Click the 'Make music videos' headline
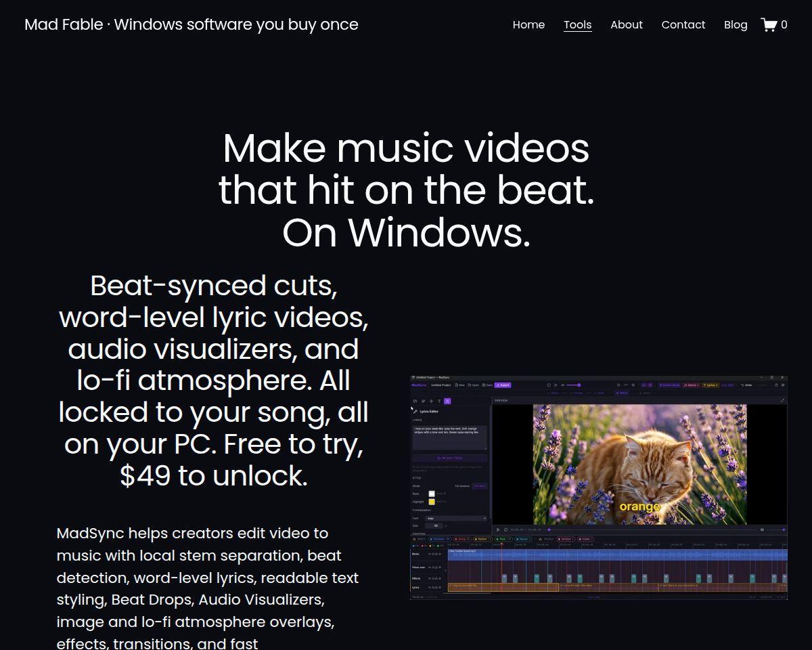The width and height of the screenshot is (812, 650). [406, 190]
